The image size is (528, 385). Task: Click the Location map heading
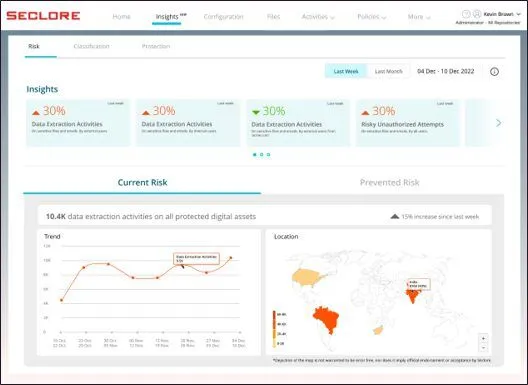click(286, 236)
